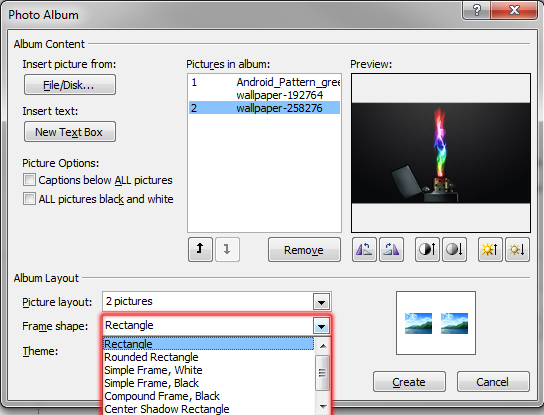Click frame shape list scrollbar thumb

(323, 373)
